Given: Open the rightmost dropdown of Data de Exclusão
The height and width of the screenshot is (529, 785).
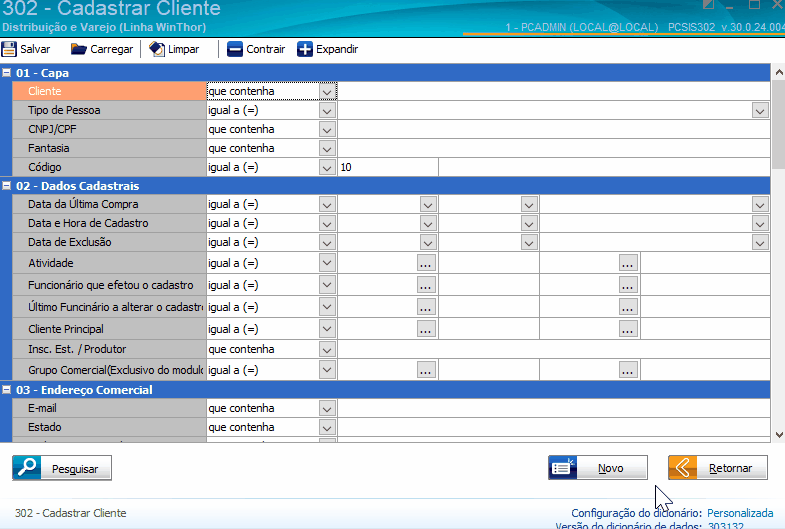Looking at the screenshot, I should point(760,242).
